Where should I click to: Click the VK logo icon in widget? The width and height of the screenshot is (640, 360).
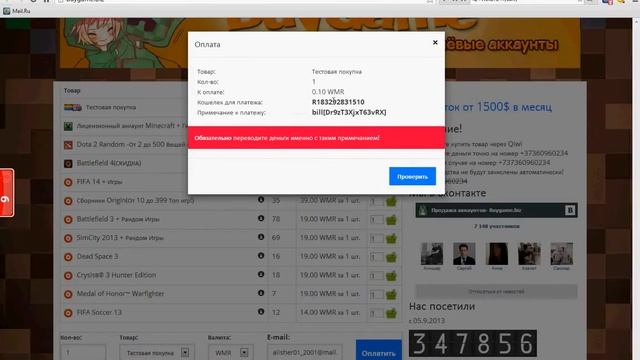[x=570, y=210]
